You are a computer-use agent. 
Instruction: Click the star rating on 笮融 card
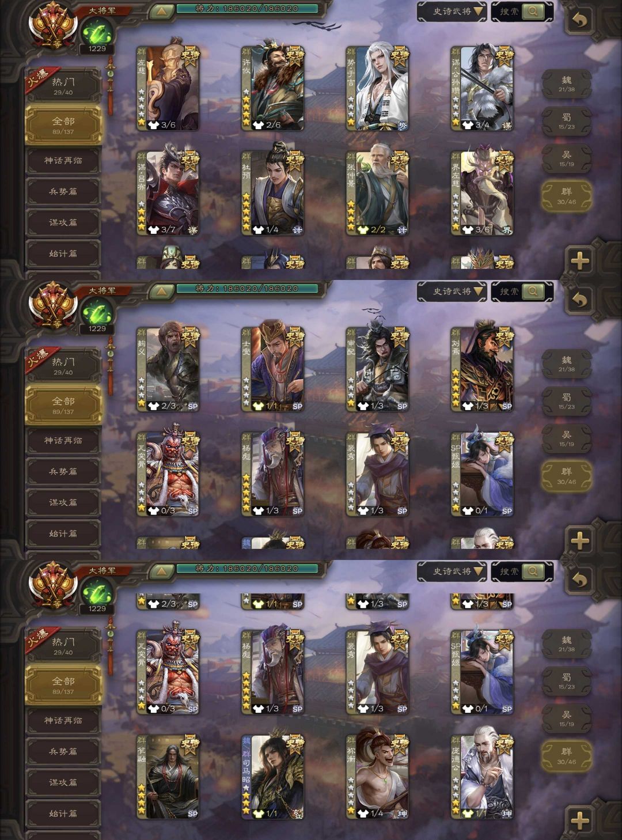pyautogui.click(x=141, y=799)
